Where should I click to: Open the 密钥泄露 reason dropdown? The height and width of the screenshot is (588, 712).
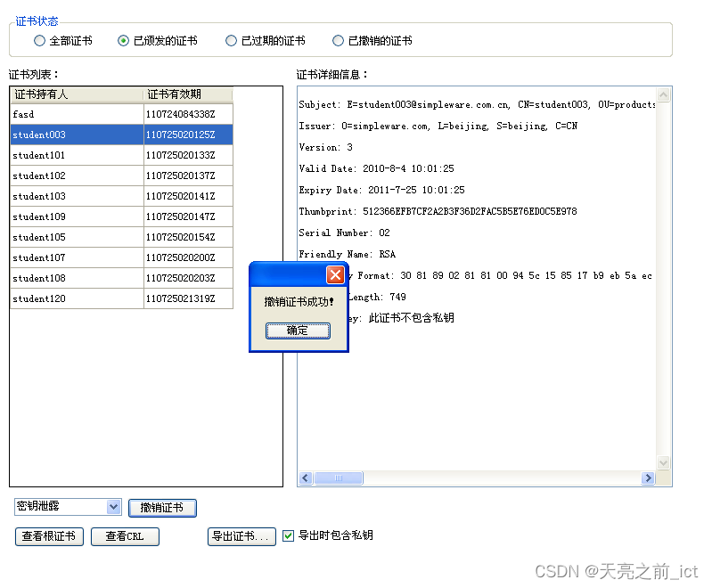pyautogui.click(x=113, y=507)
